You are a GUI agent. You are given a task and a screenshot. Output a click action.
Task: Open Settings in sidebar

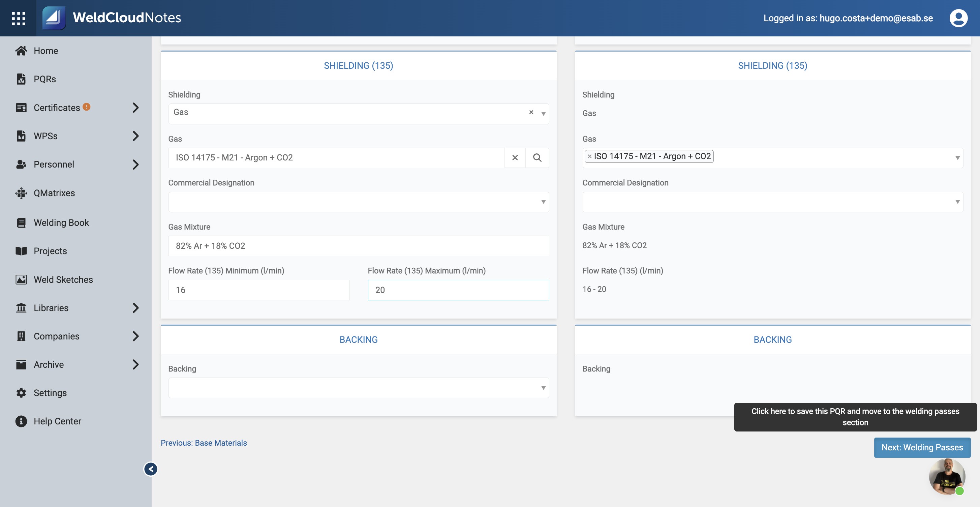pos(50,393)
